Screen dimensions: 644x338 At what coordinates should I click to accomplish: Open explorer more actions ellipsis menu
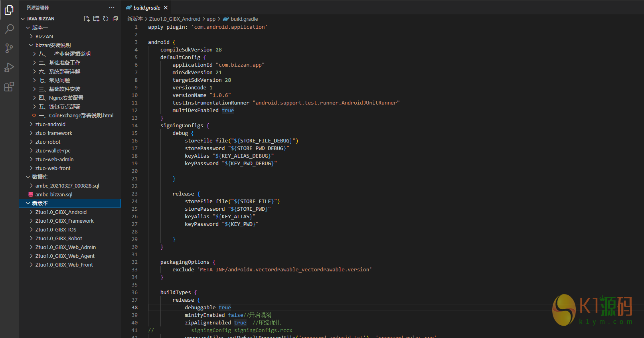tap(112, 8)
